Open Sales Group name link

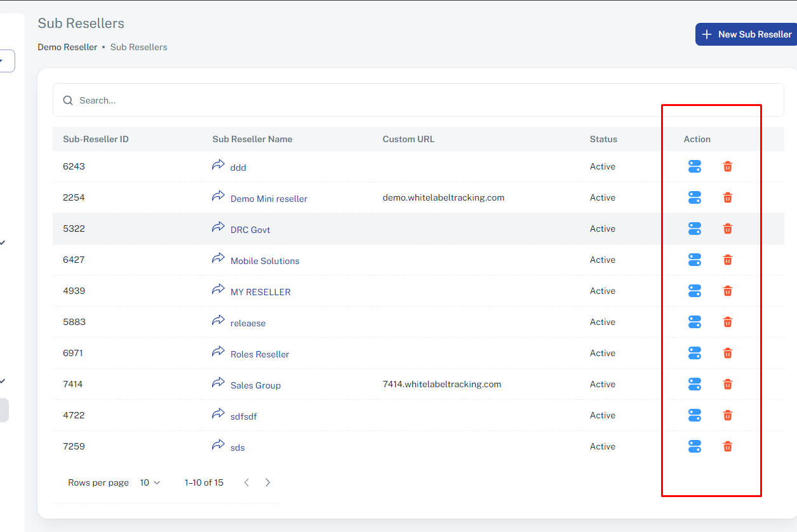(x=255, y=385)
